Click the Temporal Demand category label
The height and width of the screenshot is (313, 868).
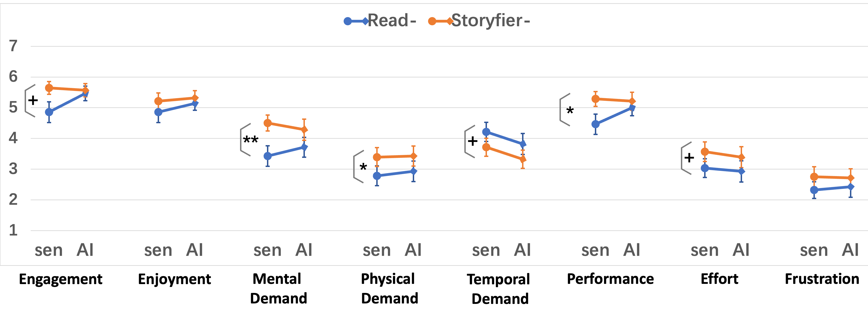tap(499, 289)
